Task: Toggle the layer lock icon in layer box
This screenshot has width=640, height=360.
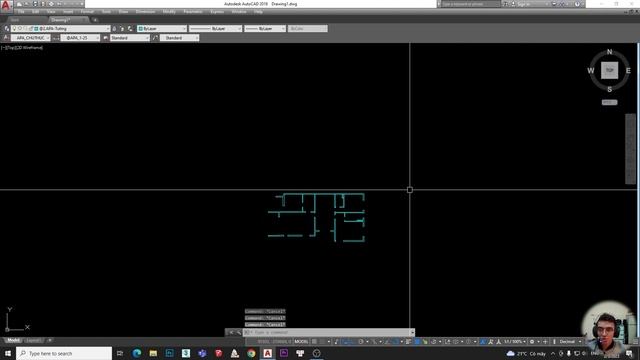Action: coord(30,29)
